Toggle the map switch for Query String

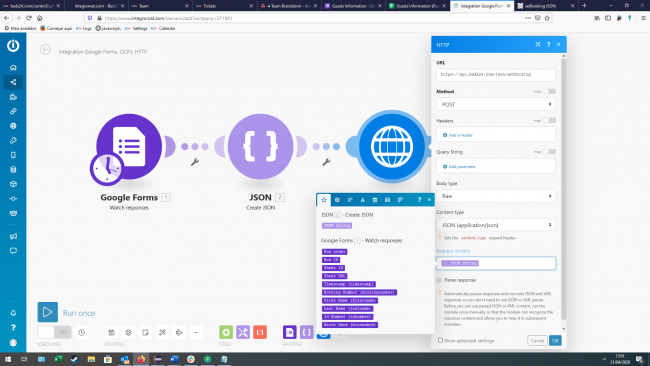pos(549,152)
